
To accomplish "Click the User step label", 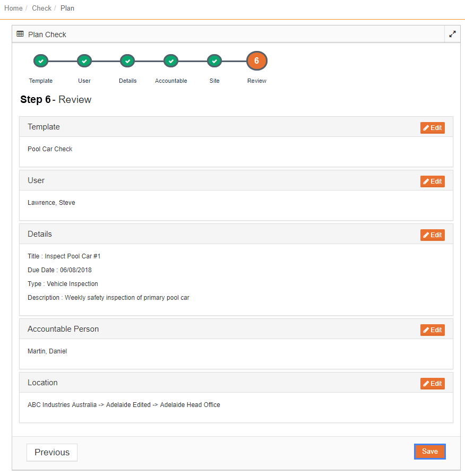I will 84,81.
